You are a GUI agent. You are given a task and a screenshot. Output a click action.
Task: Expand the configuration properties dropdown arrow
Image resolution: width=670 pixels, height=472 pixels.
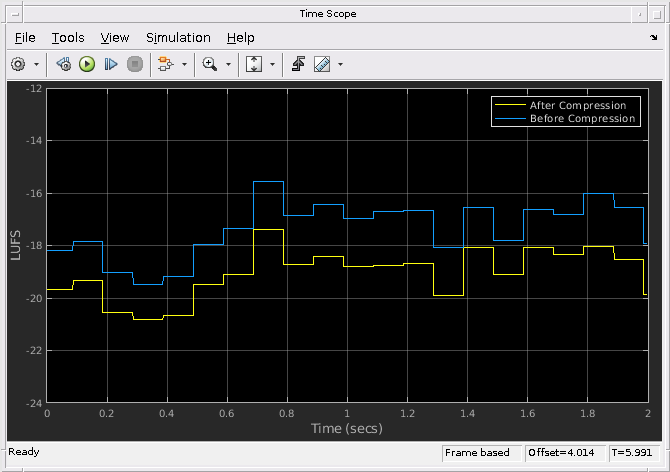tap(36, 64)
